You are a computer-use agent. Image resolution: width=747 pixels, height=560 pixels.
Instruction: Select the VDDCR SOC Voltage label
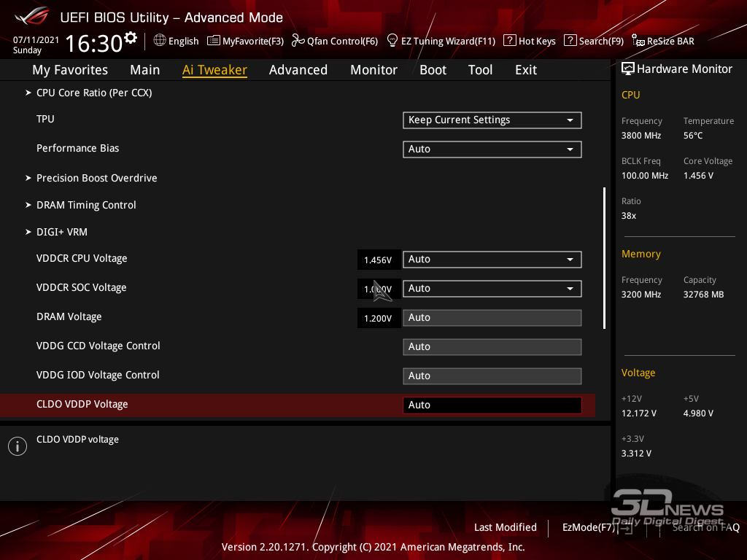(x=82, y=287)
